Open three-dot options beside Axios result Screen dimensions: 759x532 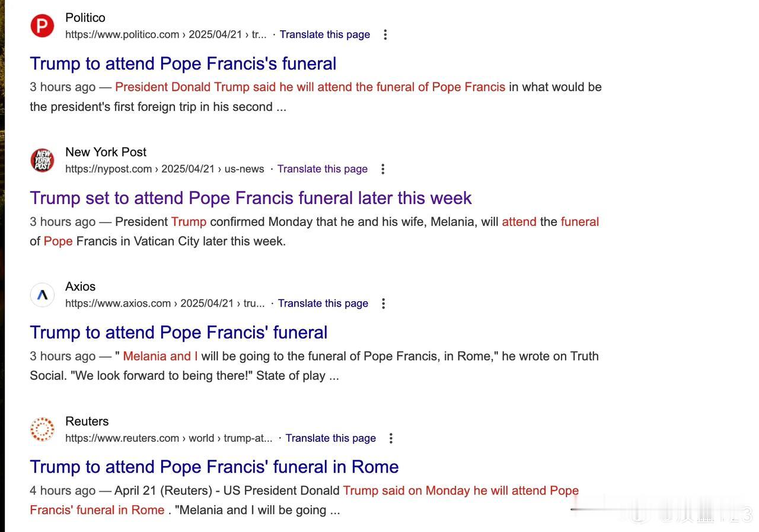[x=384, y=304]
